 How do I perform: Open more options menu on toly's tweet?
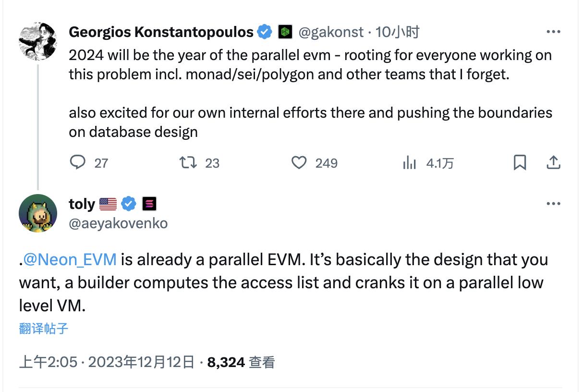[553, 204]
